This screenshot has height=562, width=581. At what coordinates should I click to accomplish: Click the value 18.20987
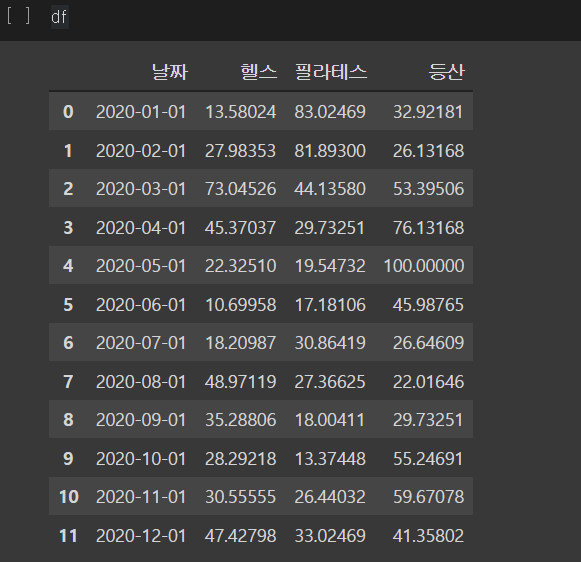pos(240,343)
